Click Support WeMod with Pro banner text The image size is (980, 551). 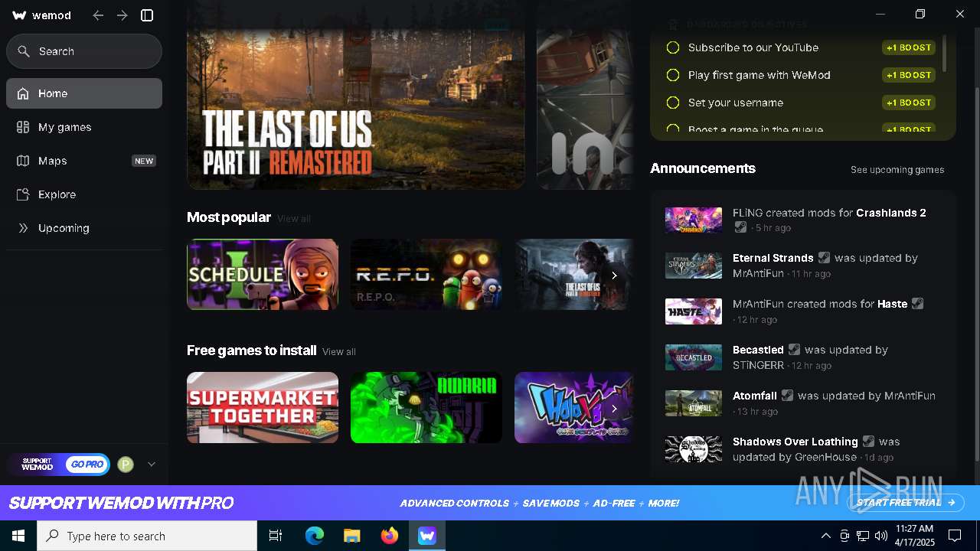(x=121, y=504)
